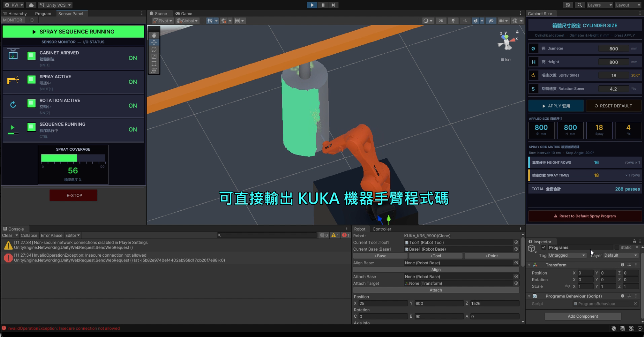
Task: Open the Layers dropdown
Action: pyautogui.click(x=600, y=5)
